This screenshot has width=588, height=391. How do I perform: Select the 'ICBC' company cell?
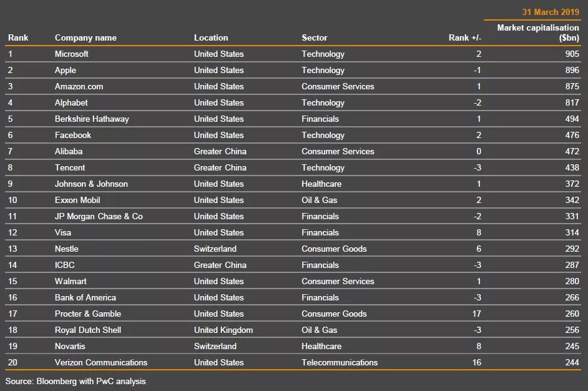pos(64,265)
